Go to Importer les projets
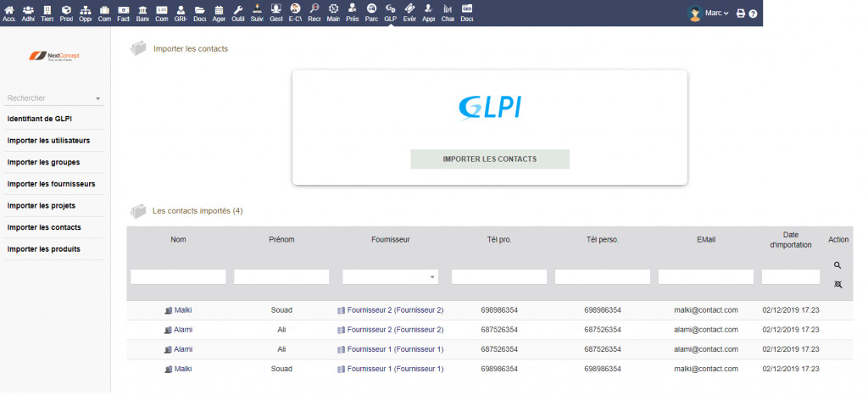Screen dimensions: 868x401 click(41, 205)
